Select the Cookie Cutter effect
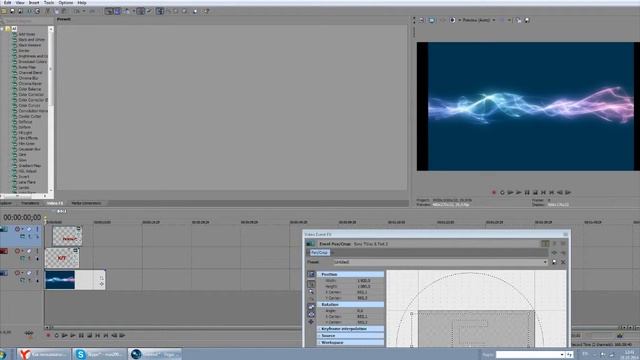The height and width of the screenshot is (360, 640). (30, 116)
